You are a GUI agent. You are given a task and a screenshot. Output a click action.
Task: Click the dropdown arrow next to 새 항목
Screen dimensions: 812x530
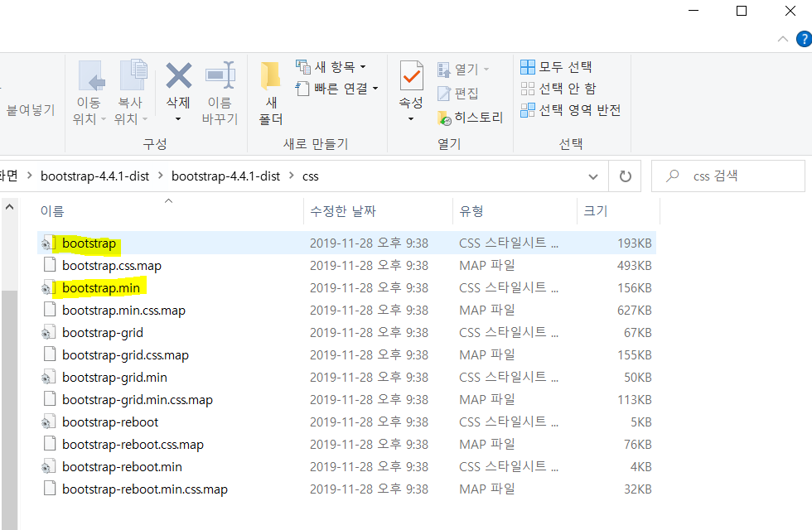click(x=363, y=67)
